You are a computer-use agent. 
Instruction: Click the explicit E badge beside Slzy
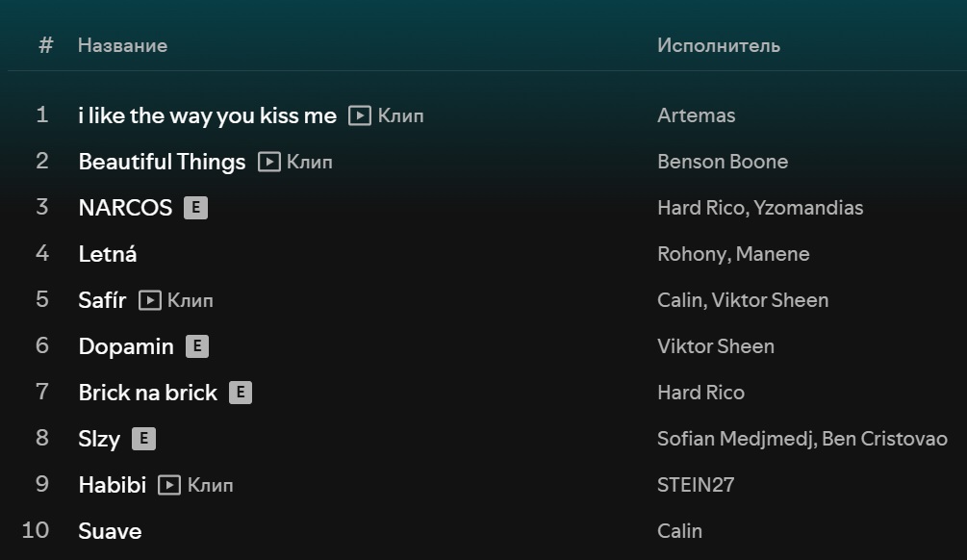coord(143,439)
